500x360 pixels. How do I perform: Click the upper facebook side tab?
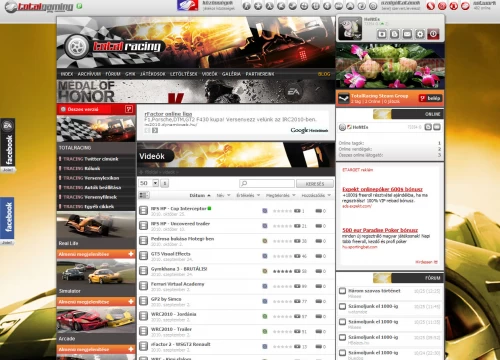8,145
